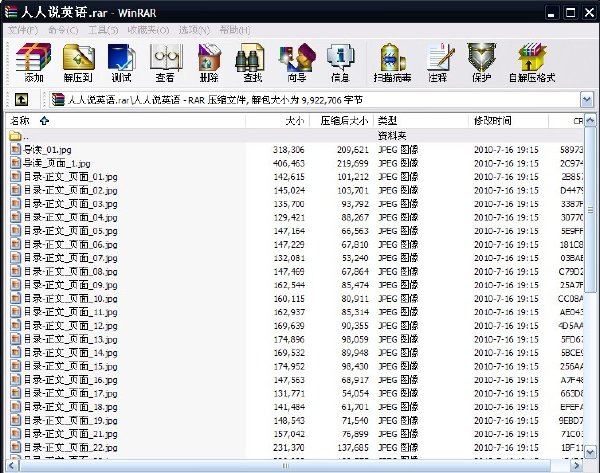Sort by 名称 column header

tap(126, 121)
